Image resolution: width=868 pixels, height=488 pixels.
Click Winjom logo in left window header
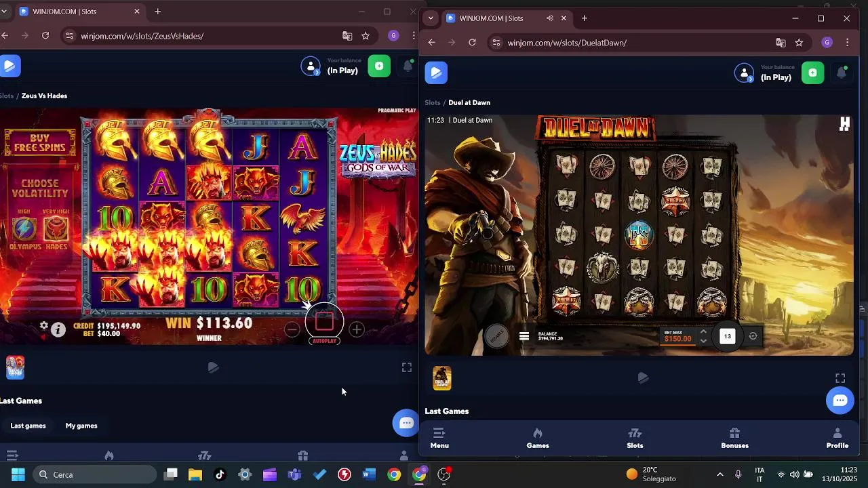(x=9, y=66)
